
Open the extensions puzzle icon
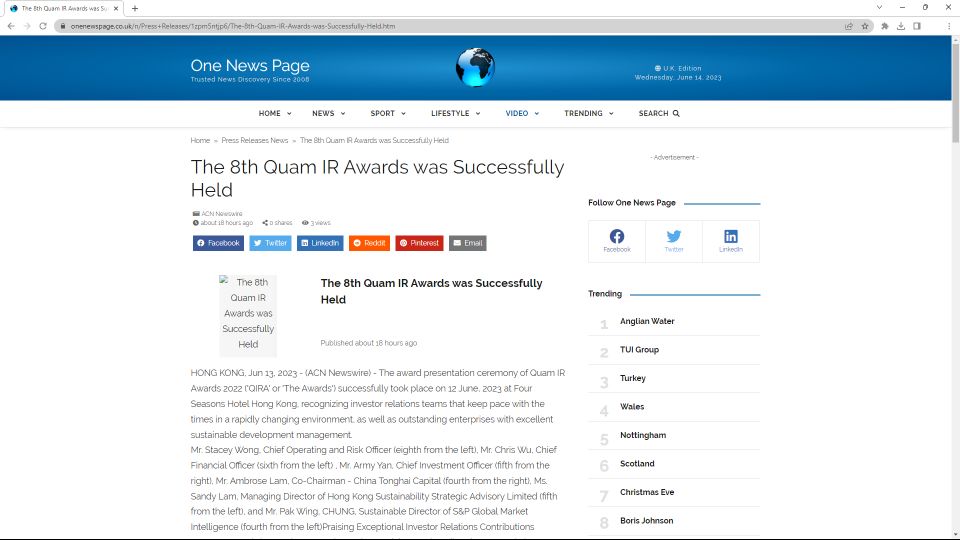tap(885, 26)
